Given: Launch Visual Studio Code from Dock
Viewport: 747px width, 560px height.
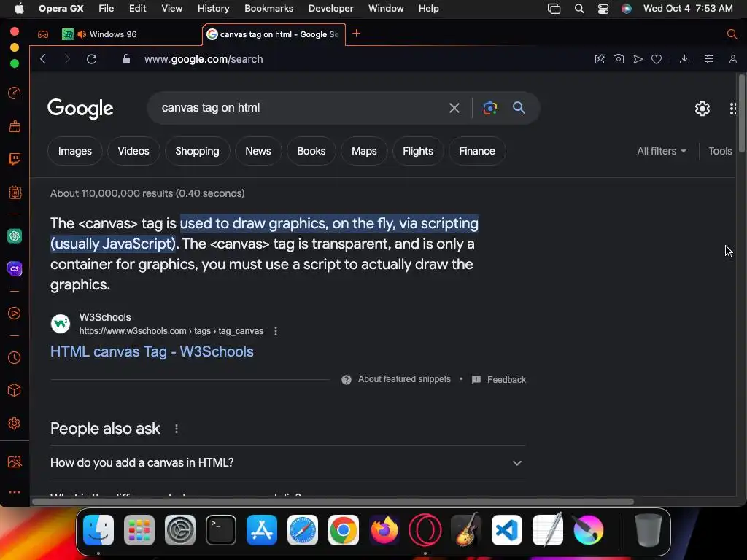Looking at the screenshot, I should pos(507,530).
